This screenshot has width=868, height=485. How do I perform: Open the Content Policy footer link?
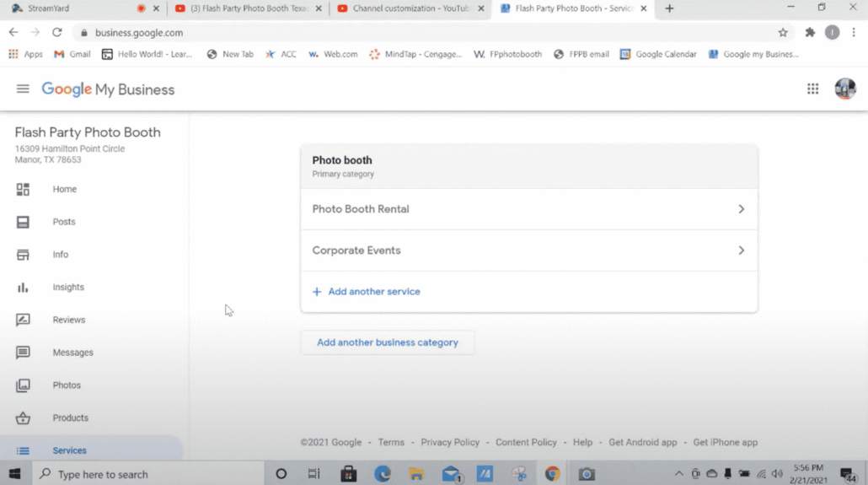526,442
